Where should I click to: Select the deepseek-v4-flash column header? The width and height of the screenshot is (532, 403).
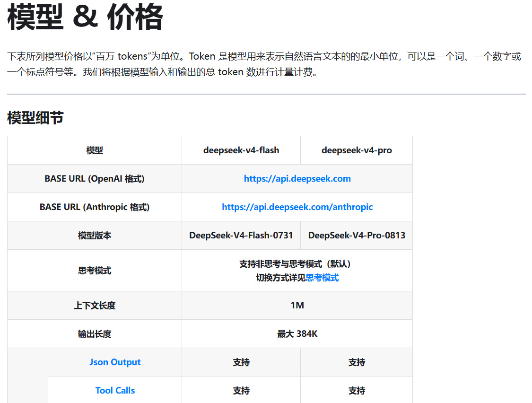pos(241,150)
